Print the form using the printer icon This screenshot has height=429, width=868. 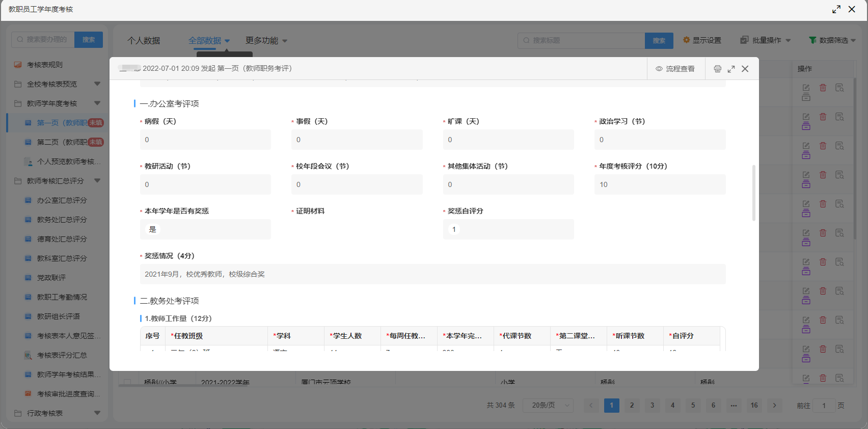coord(717,69)
